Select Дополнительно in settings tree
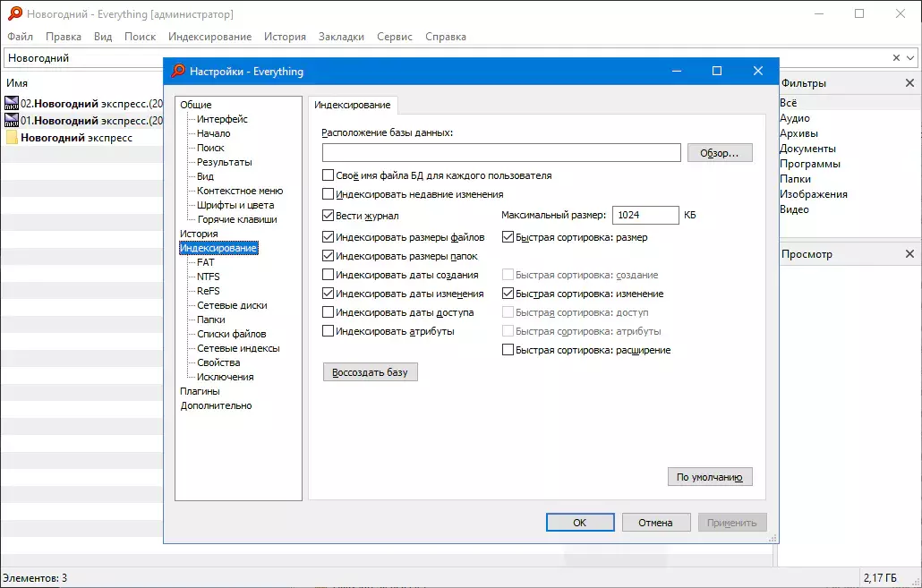Image resolution: width=922 pixels, height=588 pixels. (x=216, y=405)
